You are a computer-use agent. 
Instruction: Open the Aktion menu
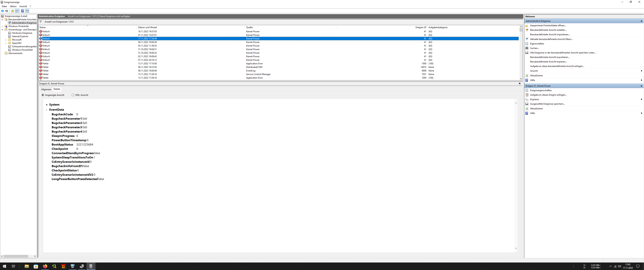[x=13, y=7]
